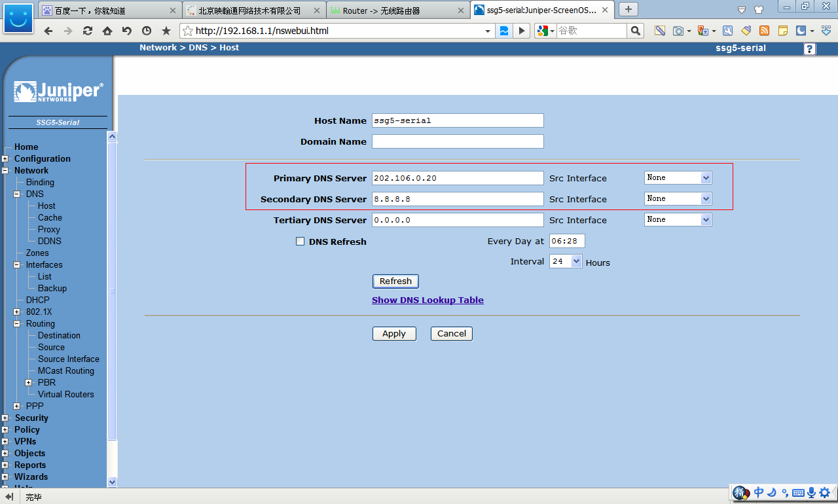Open the Show DNS Lookup Table link

tap(428, 300)
